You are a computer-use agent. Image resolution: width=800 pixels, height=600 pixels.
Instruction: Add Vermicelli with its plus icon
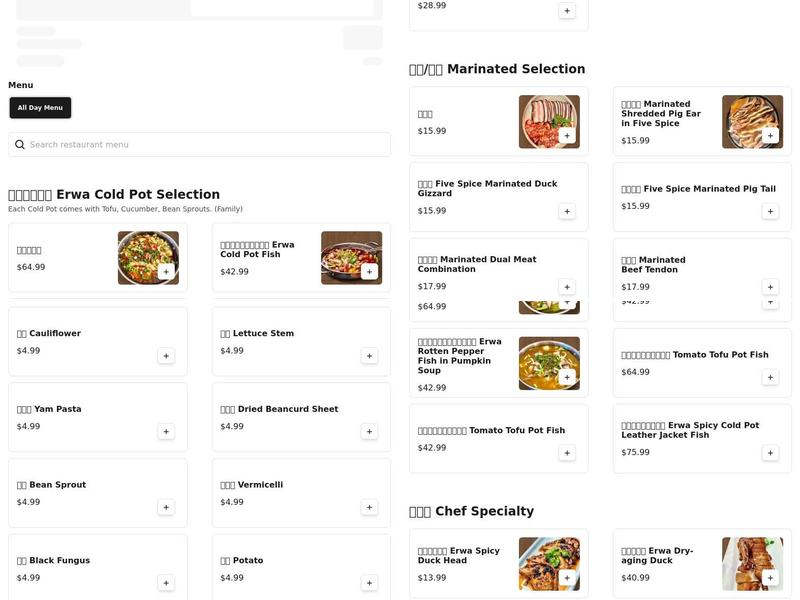tap(369, 507)
